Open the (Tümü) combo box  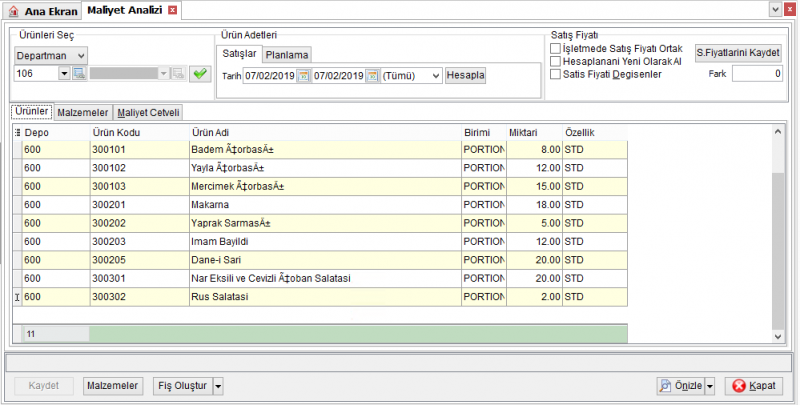pyautogui.click(x=411, y=75)
